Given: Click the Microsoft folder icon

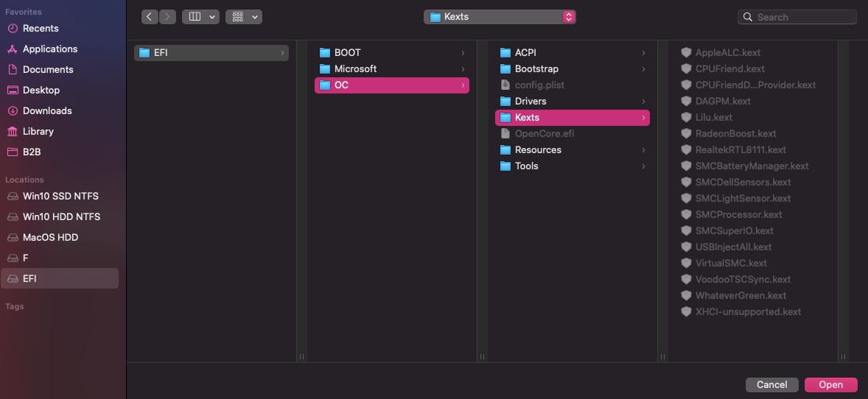Looking at the screenshot, I should tap(325, 68).
